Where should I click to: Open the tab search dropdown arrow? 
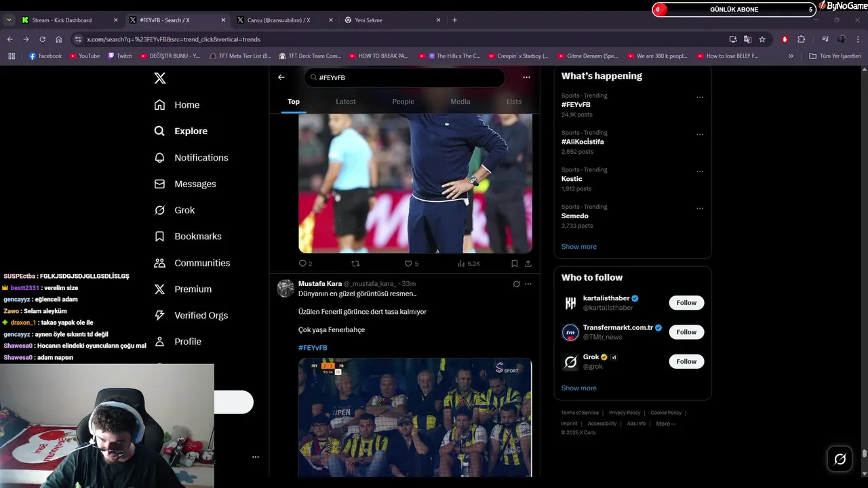pyautogui.click(x=9, y=20)
